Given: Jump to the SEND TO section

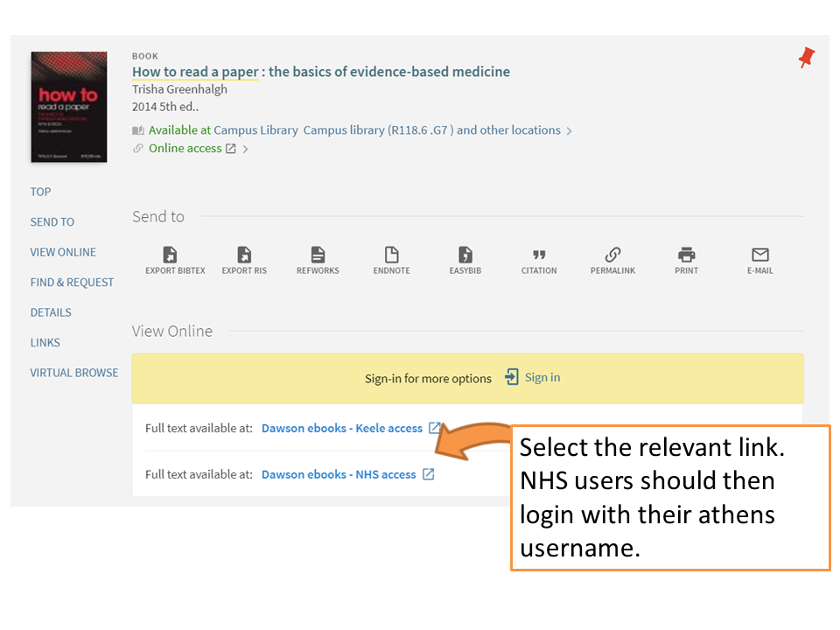Looking at the screenshot, I should (x=52, y=221).
